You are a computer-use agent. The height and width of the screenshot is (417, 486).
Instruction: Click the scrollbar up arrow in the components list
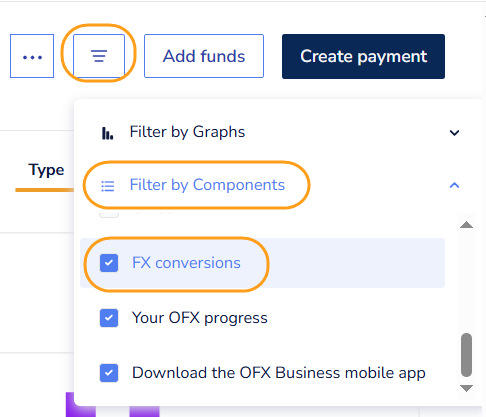[466, 225]
